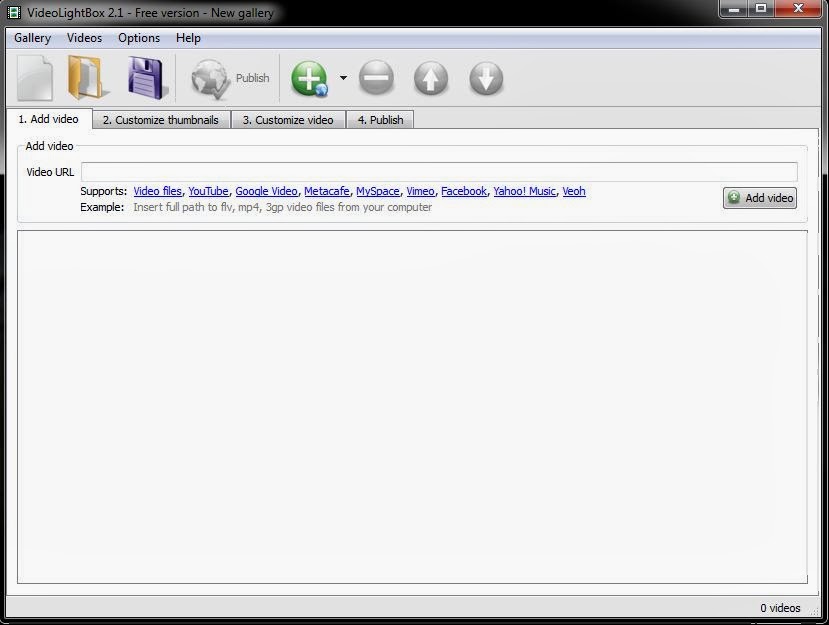Click into the Video URL input field
829x625 pixels.
tap(439, 172)
